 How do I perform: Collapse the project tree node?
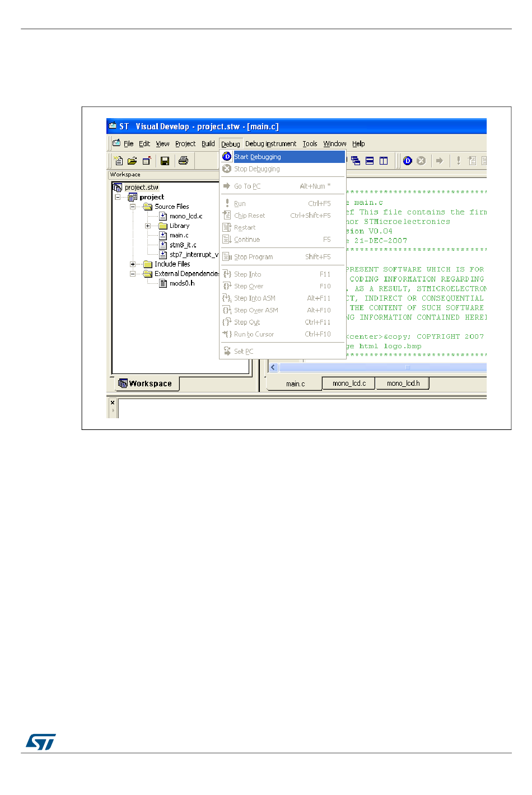click(118, 197)
